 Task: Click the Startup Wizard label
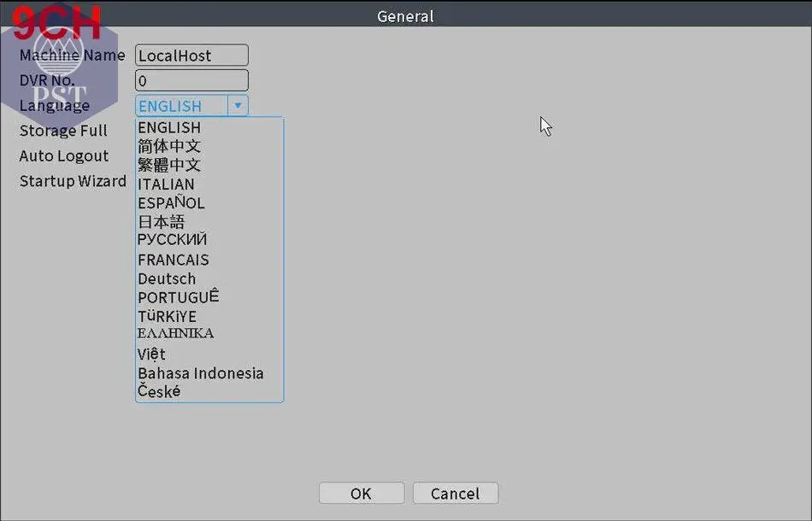(73, 181)
